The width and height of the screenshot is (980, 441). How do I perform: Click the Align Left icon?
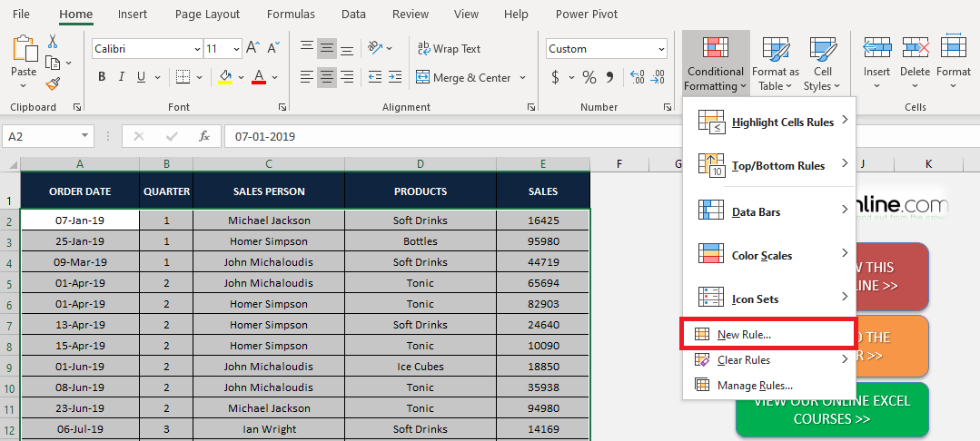[307, 77]
